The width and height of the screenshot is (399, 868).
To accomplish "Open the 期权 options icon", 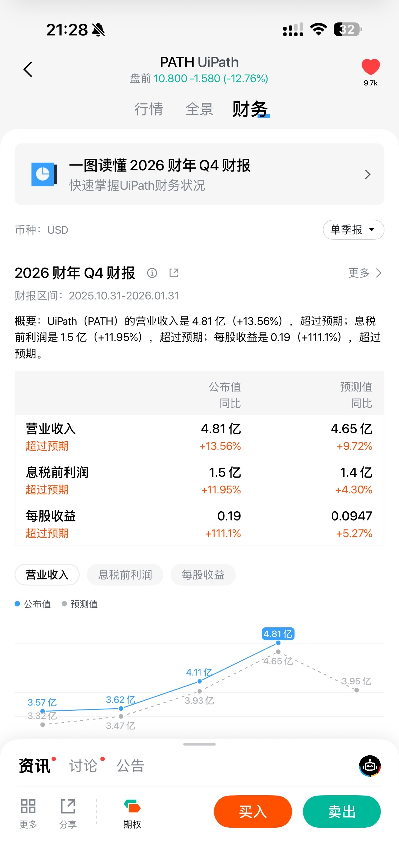I will click(132, 806).
